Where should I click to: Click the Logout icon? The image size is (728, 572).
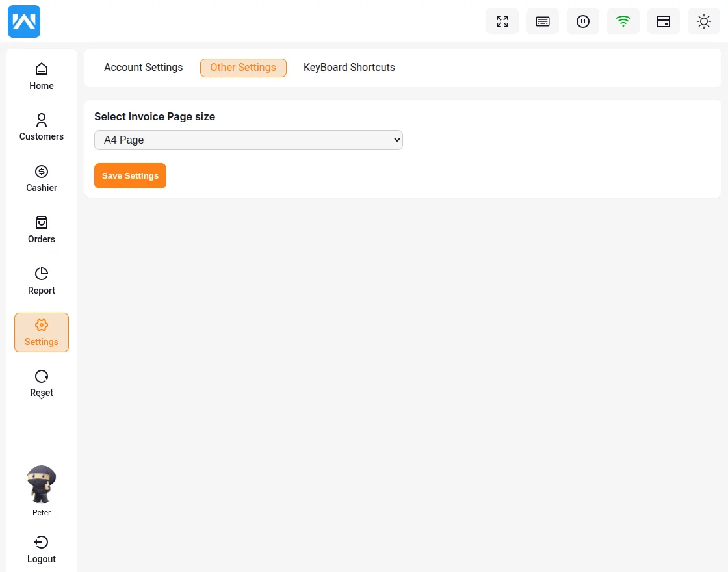(x=42, y=542)
